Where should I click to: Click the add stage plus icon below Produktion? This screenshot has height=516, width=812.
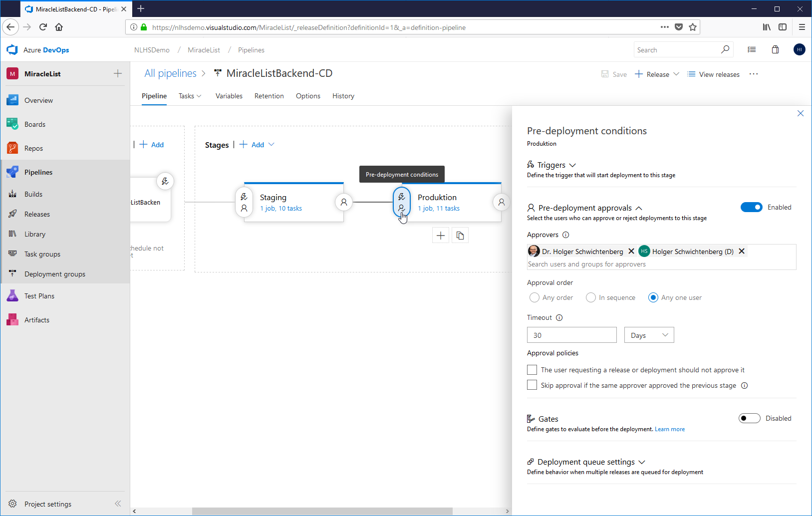coord(441,236)
